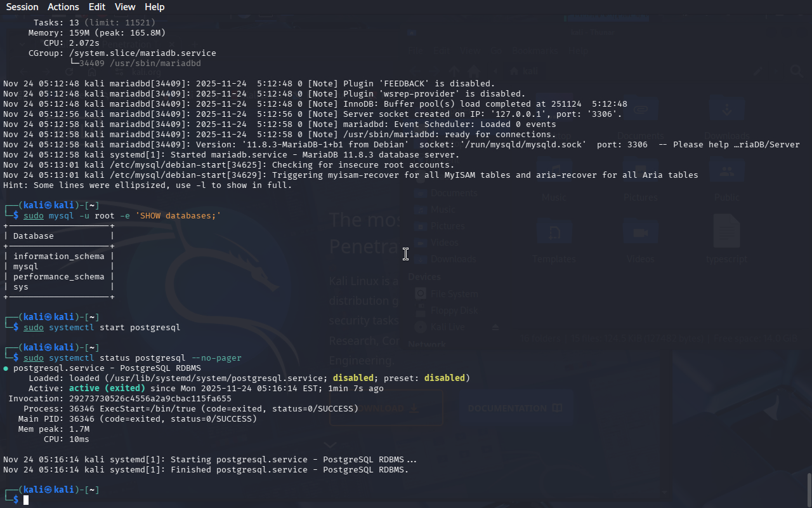
Task: Click the faint typescript file icon
Action: click(726, 232)
